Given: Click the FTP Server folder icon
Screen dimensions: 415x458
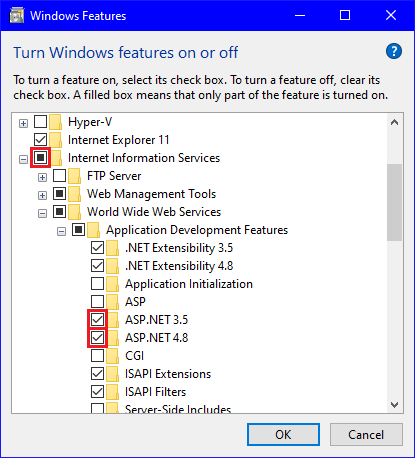Looking at the screenshot, I should click(75, 176).
